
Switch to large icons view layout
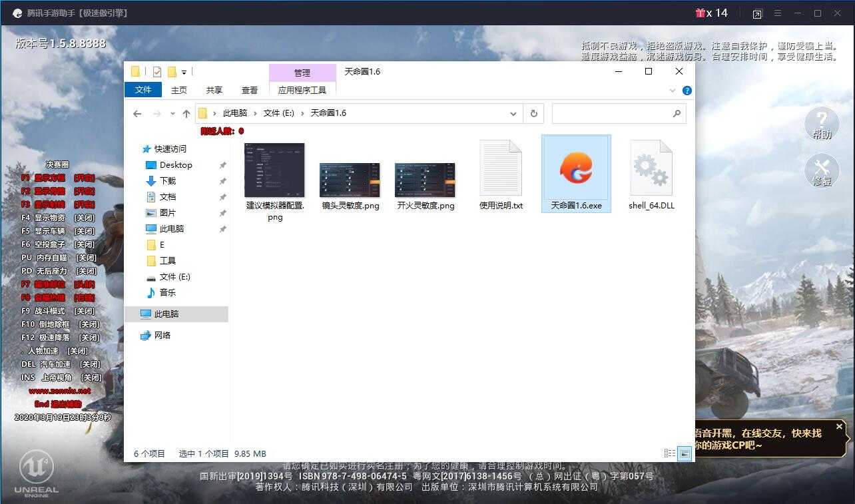685,453
